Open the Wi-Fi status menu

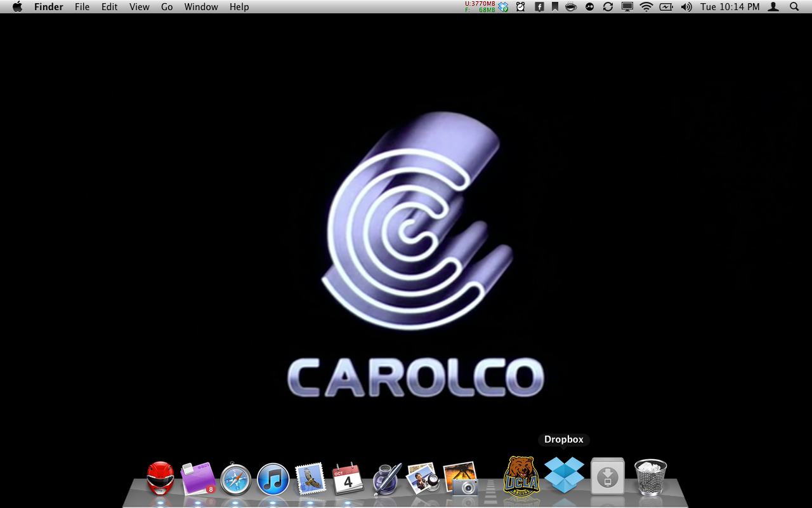click(646, 7)
